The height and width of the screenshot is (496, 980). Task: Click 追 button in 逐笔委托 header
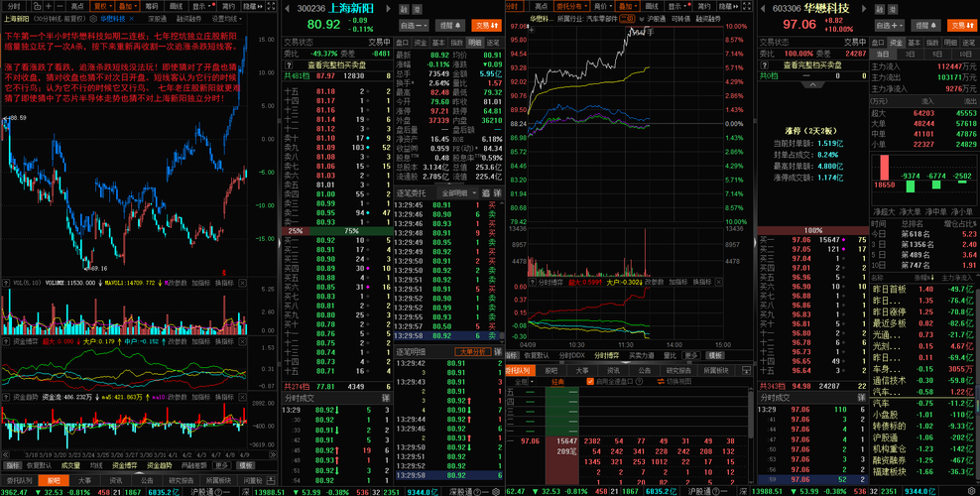486,193
